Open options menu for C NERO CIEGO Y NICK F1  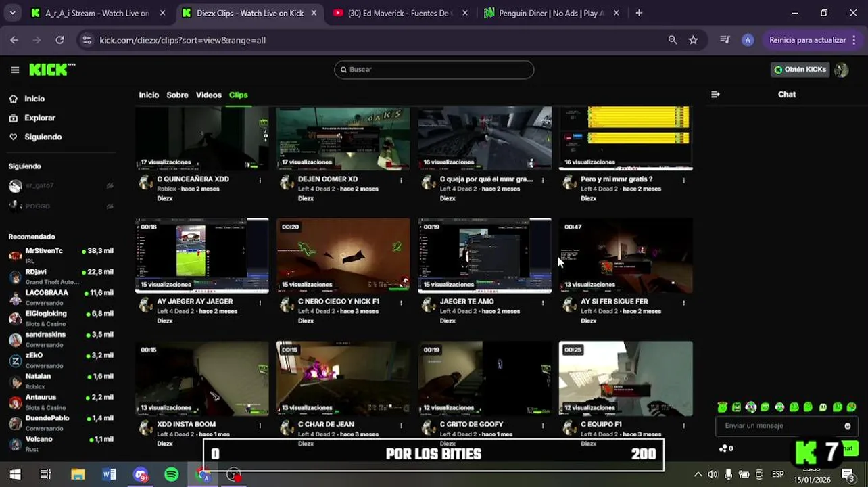402,302
